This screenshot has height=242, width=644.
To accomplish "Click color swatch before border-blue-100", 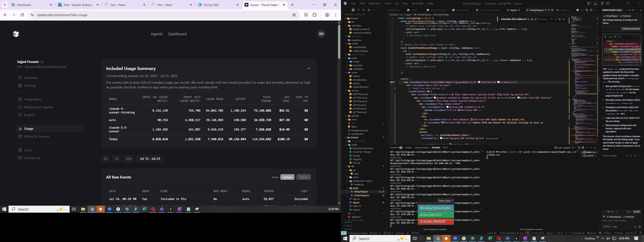I will [519, 98].
